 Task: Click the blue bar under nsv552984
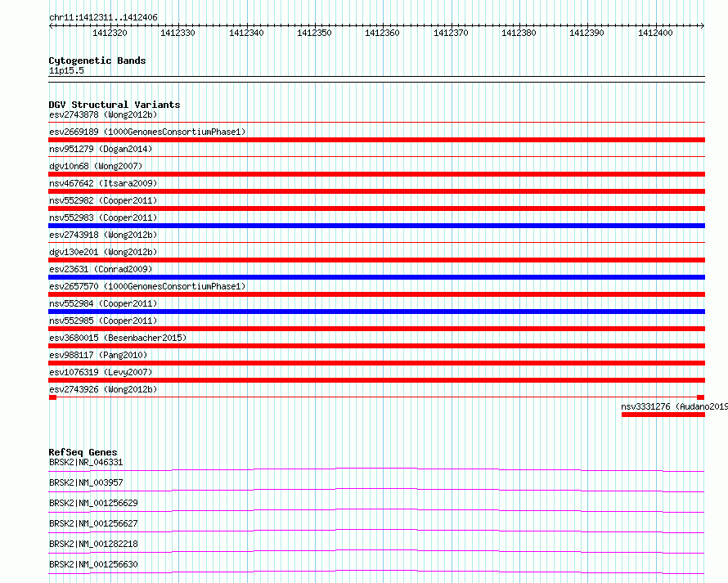click(x=376, y=312)
